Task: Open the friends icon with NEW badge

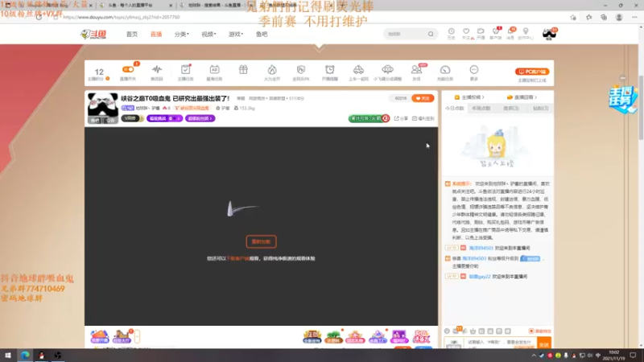Action: coord(416,69)
